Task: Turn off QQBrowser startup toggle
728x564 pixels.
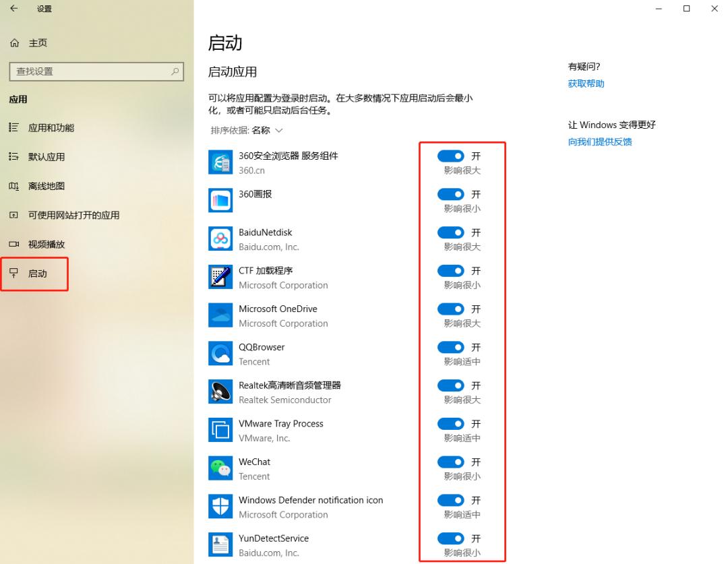Action: [x=451, y=347]
